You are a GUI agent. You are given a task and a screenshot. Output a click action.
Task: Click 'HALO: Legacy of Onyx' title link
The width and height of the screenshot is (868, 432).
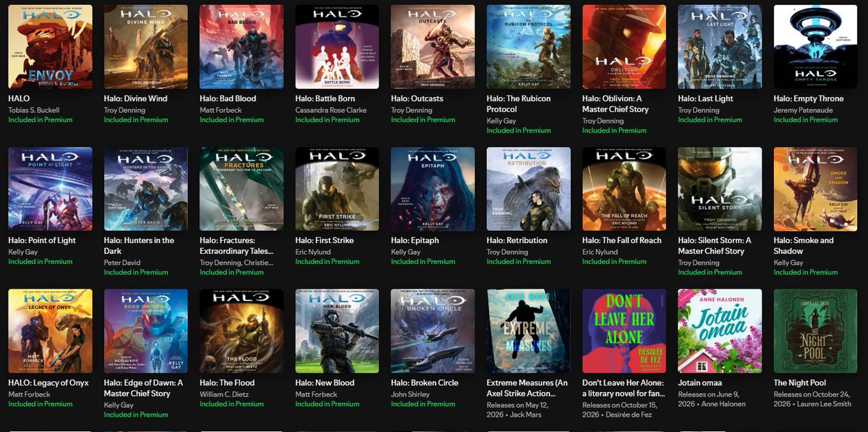click(x=48, y=382)
